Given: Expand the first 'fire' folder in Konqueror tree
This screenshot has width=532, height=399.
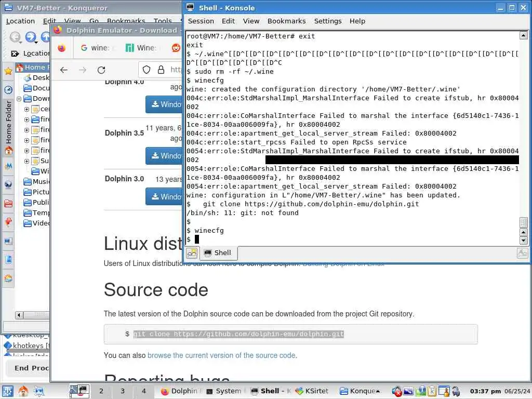Looking at the screenshot, I should [27, 120].
